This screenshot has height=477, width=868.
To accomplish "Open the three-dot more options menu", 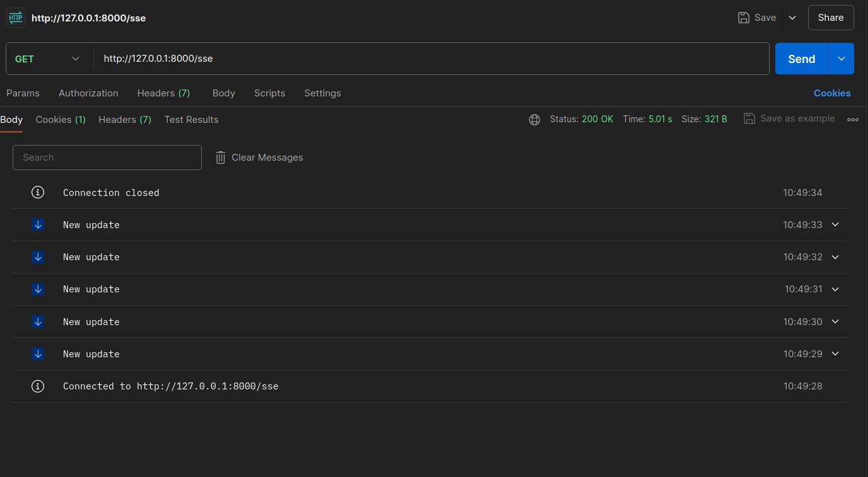I will coord(853,120).
